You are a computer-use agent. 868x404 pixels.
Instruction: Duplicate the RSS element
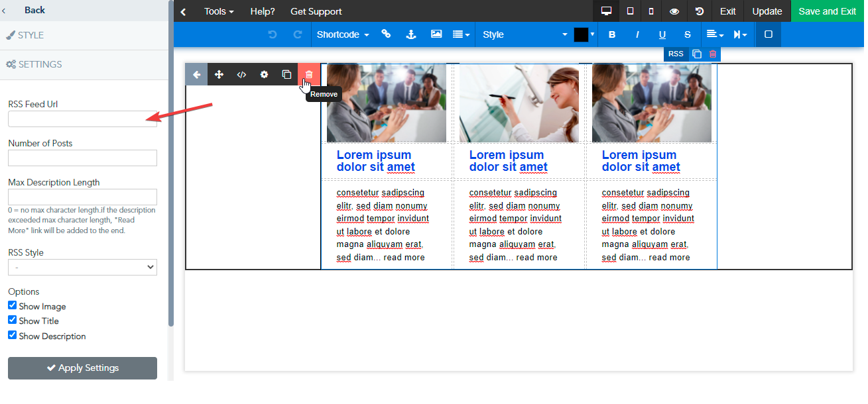coord(696,54)
